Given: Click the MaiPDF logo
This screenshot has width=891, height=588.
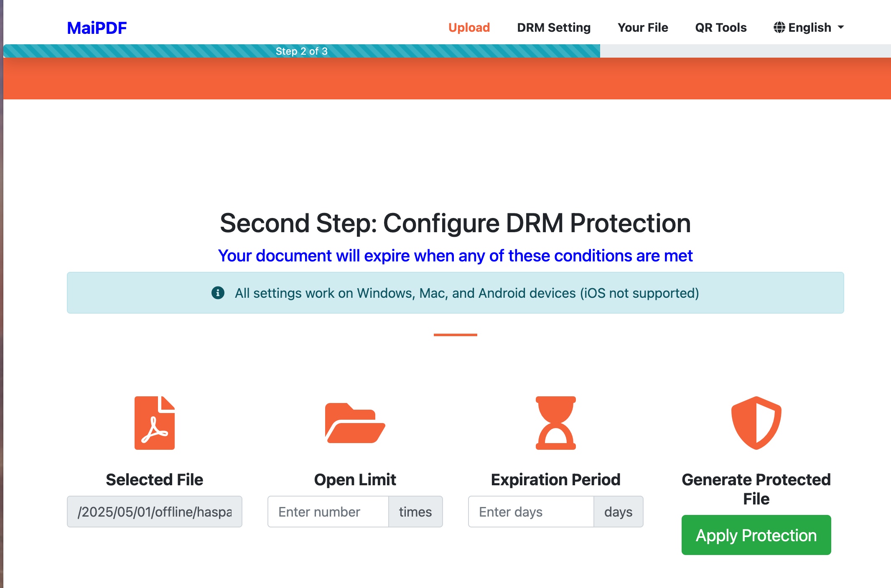Looking at the screenshot, I should pos(97,27).
